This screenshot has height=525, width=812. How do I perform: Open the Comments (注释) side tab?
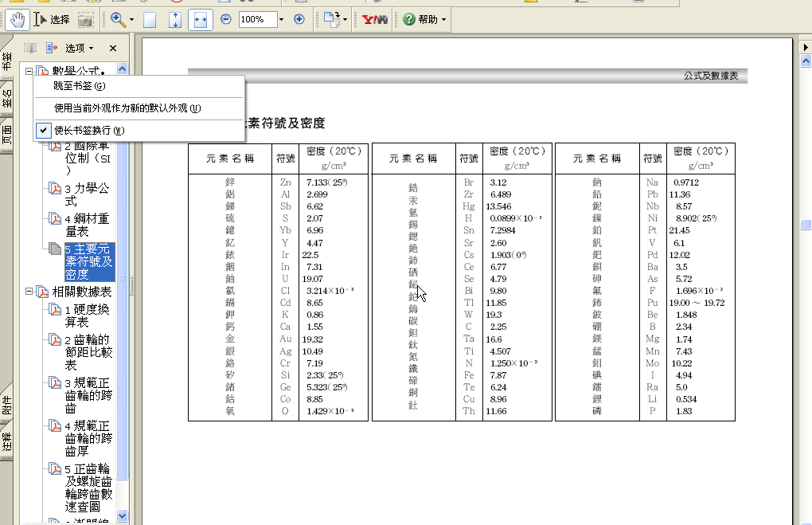tap(6, 441)
